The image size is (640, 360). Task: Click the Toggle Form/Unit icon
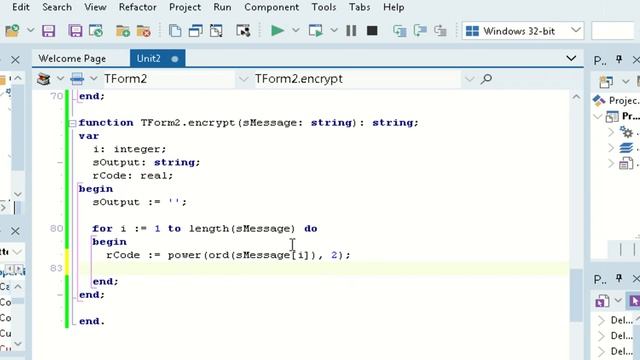click(216, 31)
